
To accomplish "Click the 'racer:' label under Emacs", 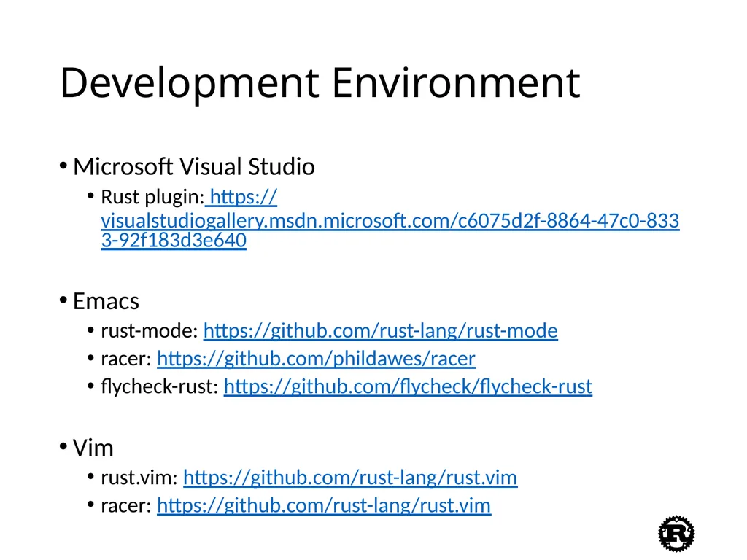I will click(x=125, y=359).
